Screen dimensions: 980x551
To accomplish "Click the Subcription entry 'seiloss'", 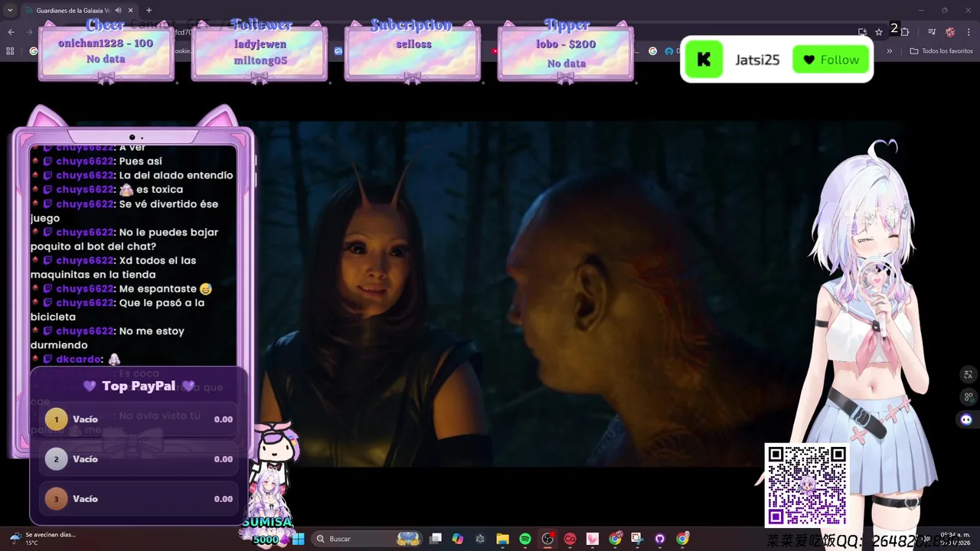I will [413, 44].
